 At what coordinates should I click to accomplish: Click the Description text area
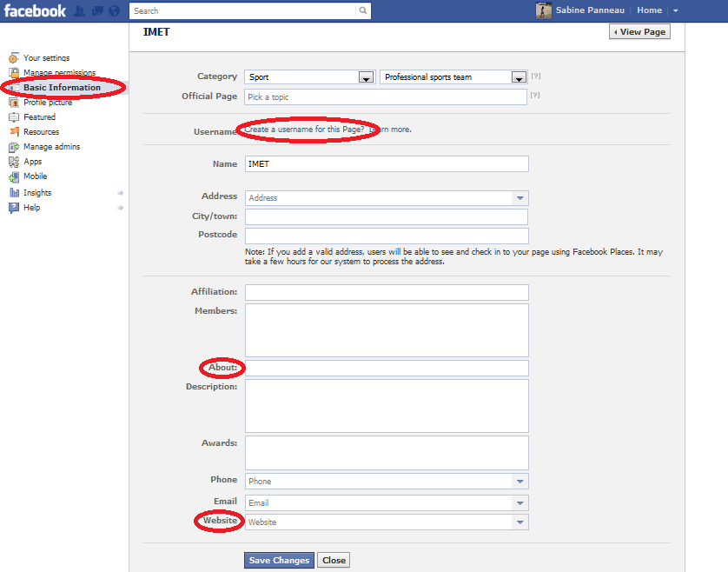point(387,406)
